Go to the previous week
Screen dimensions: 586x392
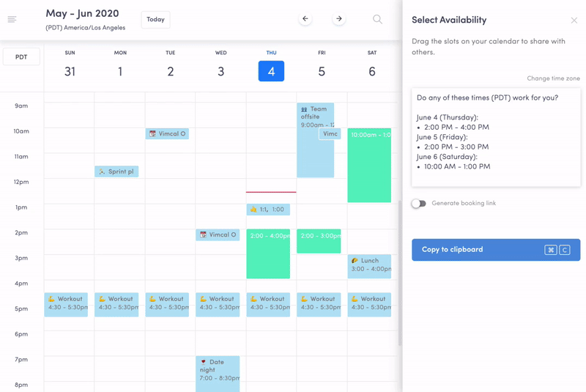click(x=305, y=19)
